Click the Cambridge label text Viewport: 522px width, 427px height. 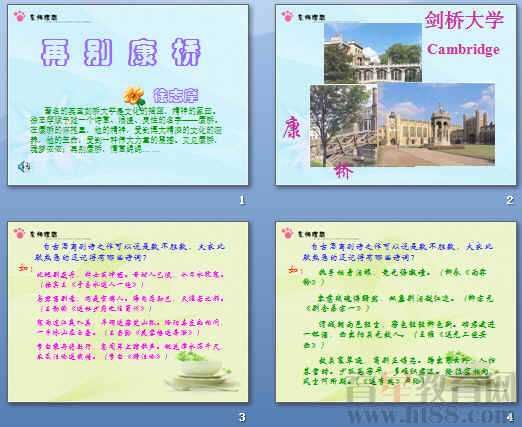pos(463,49)
